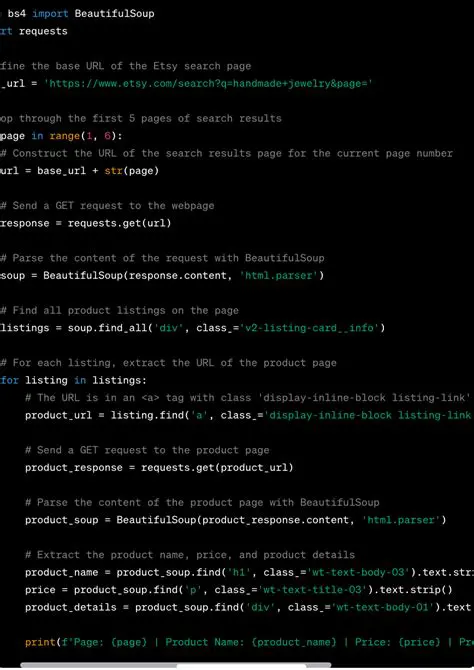Click the 'print' function call
Screen dimensions: 474x670
[40, 642]
